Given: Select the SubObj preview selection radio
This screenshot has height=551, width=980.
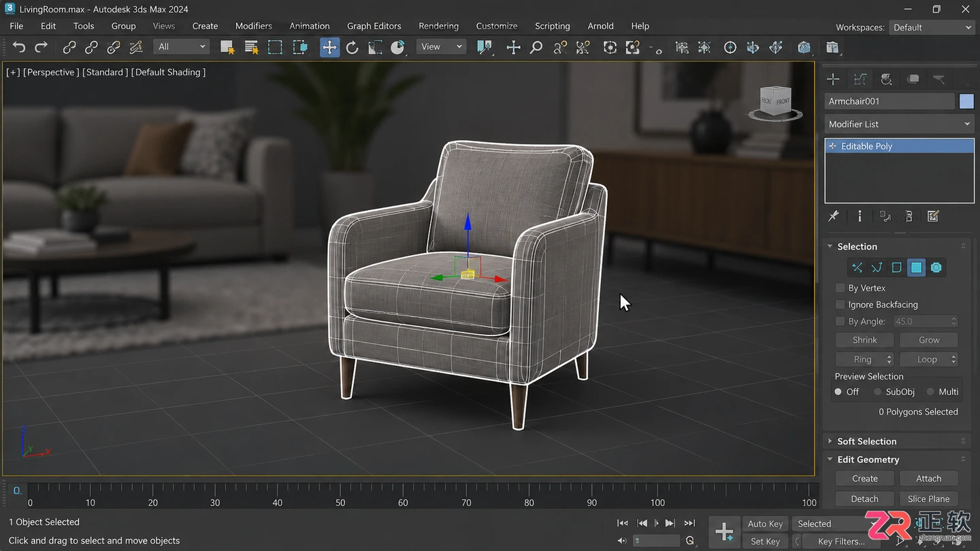Looking at the screenshot, I should [x=878, y=392].
